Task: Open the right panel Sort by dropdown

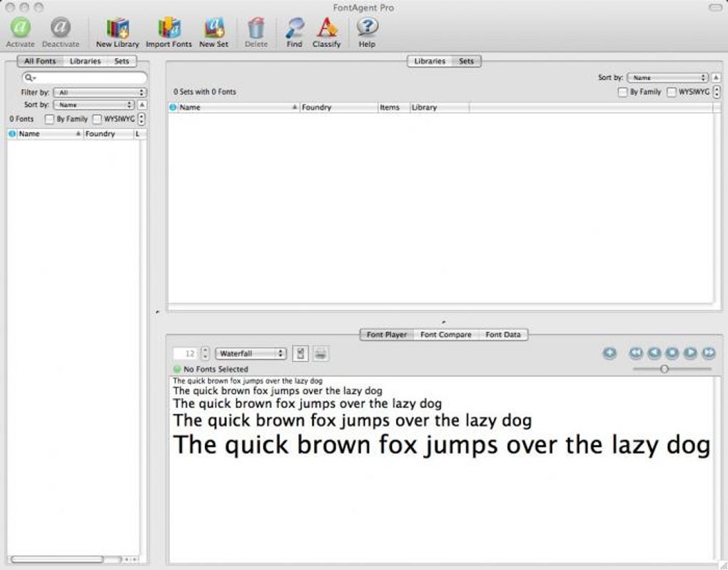Action: tap(667, 78)
